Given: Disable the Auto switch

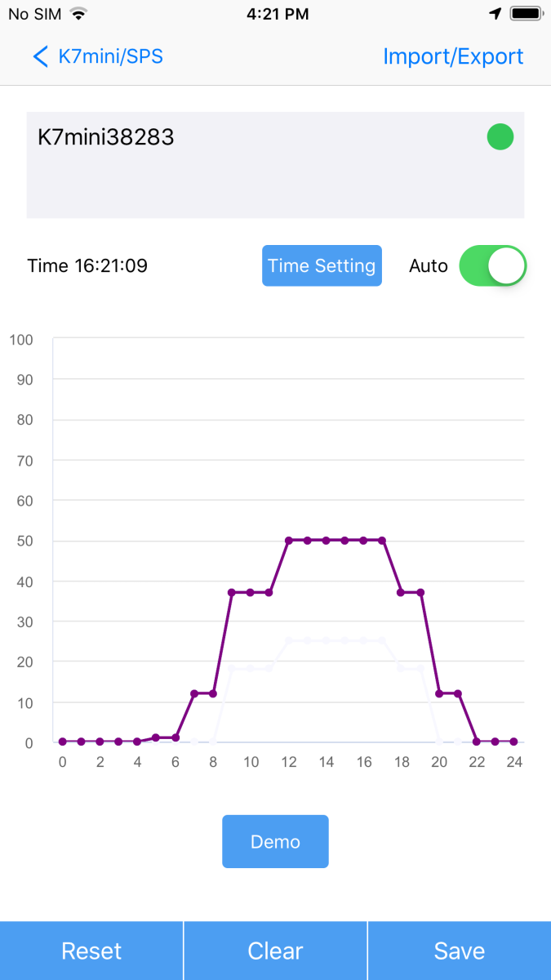Looking at the screenshot, I should 492,265.
